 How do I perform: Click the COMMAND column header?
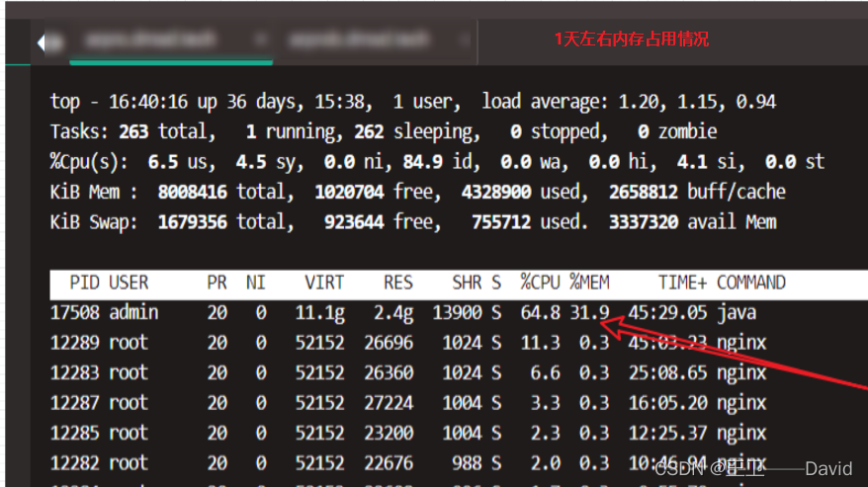751,283
